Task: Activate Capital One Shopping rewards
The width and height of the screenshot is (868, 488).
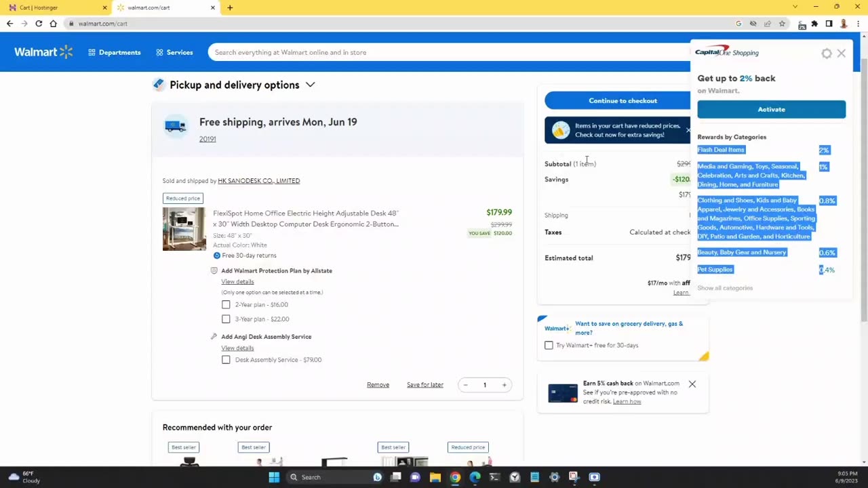Action: (771, 110)
